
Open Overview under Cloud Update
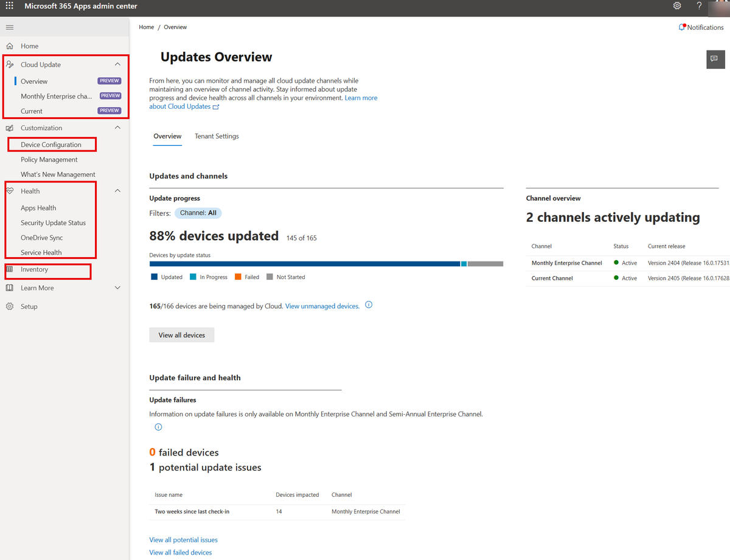tap(34, 81)
